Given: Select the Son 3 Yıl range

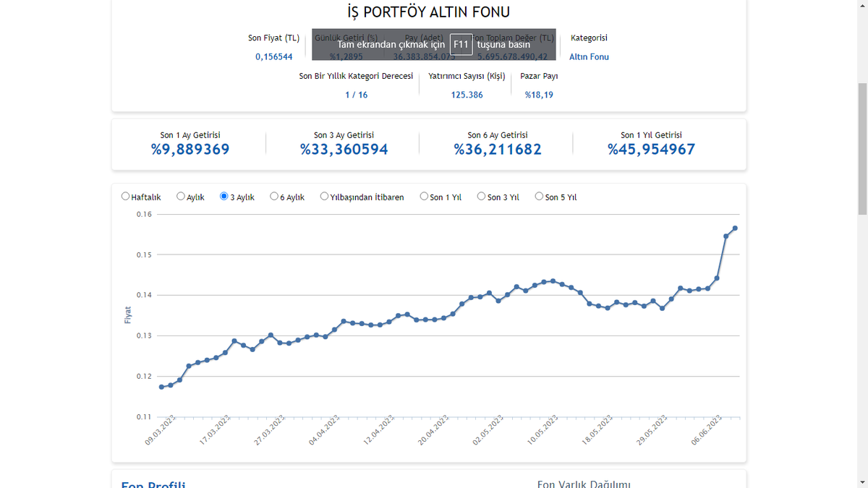Looking at the screenshot, I should click(481, 196).
